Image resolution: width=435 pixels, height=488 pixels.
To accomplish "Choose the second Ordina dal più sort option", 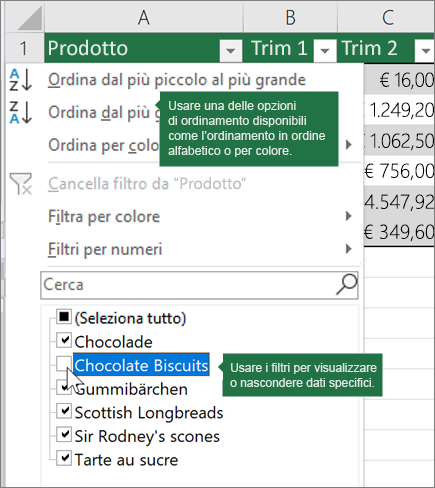I will tap(104, 113).
